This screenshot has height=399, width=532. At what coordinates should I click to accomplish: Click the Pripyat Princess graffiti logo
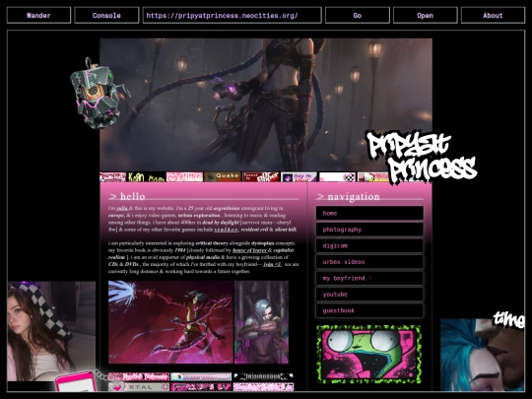pyautogui.click(x=422, y=158)
